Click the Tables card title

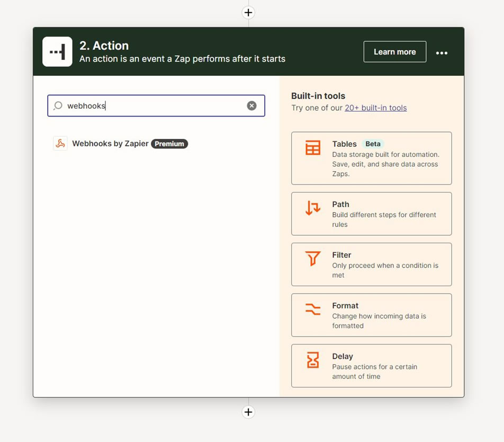click(x=344, y=144)
